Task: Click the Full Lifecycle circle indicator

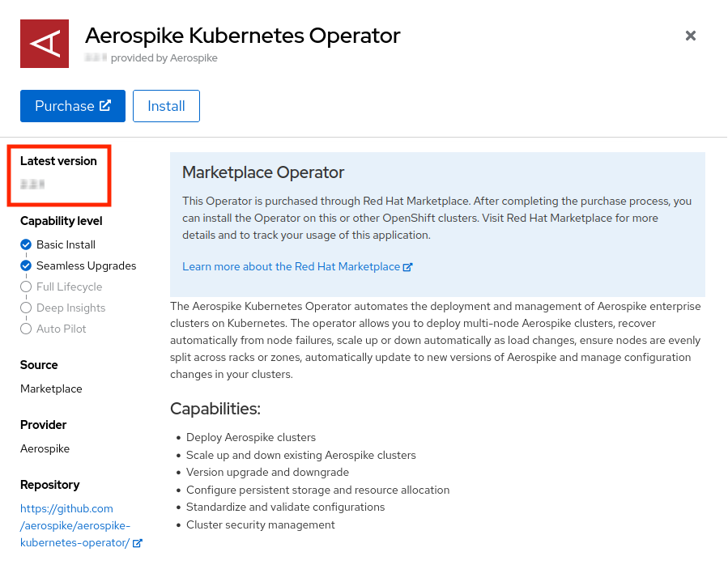Action: (x=26, y=287)
